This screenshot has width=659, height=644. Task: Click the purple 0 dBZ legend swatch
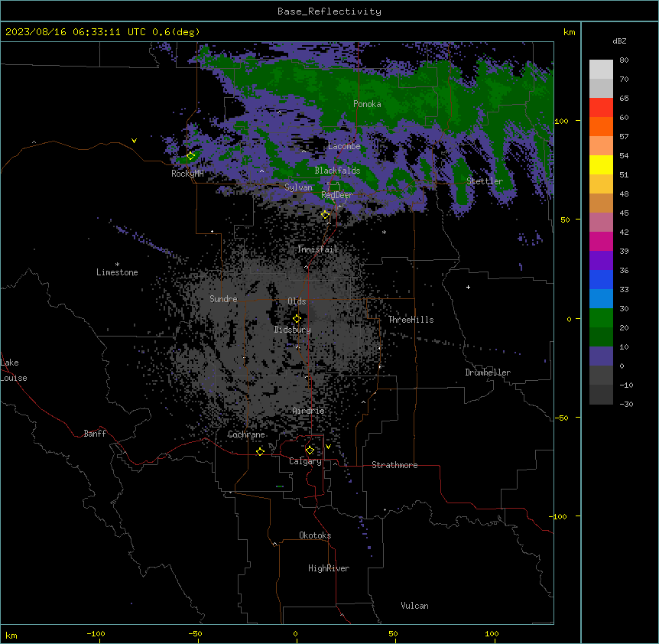601,356
